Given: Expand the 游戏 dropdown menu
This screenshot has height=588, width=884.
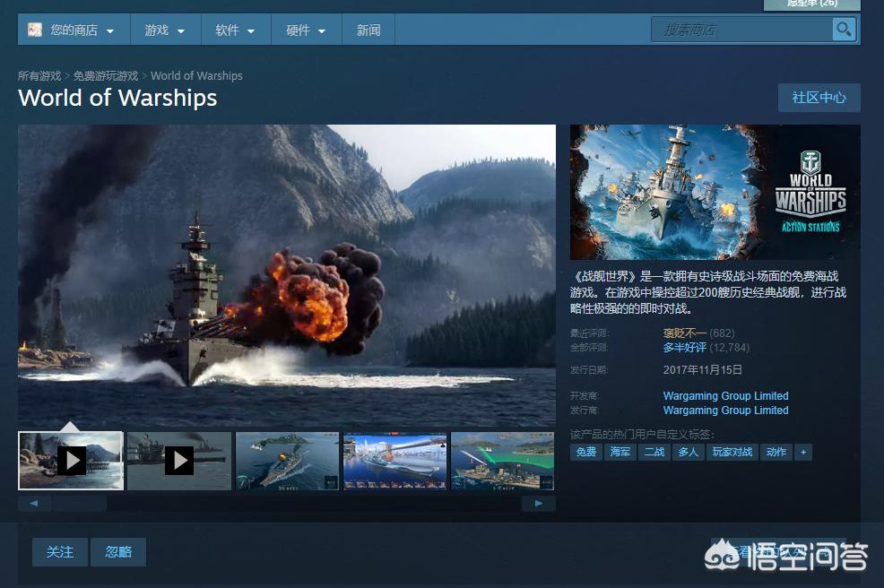Looking at the screenshot, I should (165, 30).
